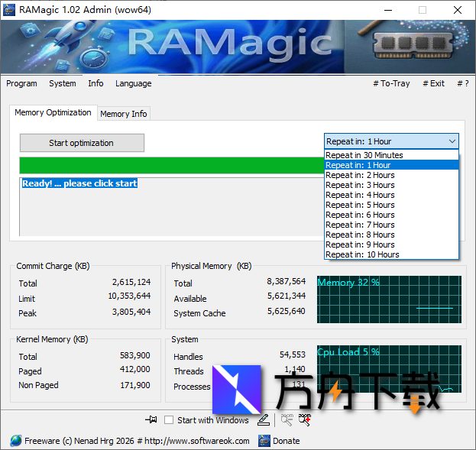This screenshot has height=450, width=476.
Task: Click the globe icon beside Freeware text
Action: (16, 441)
